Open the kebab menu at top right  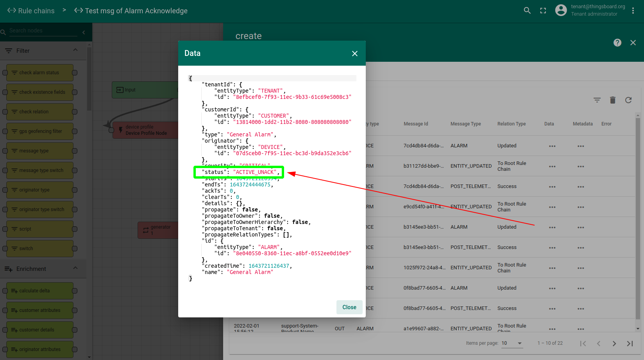click(x=633, y=10)
